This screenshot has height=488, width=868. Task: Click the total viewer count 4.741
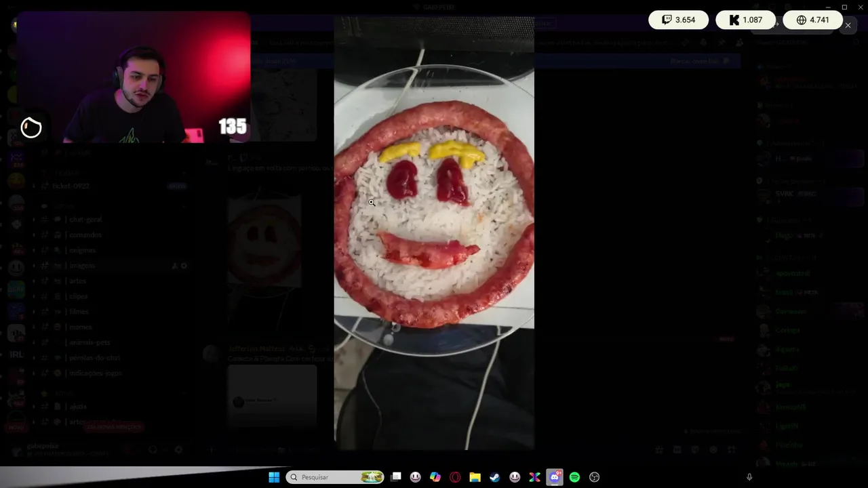(812, 20)
